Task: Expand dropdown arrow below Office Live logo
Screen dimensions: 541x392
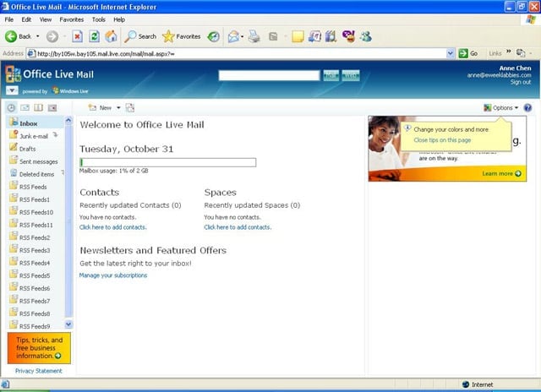Action: [12, 90]
